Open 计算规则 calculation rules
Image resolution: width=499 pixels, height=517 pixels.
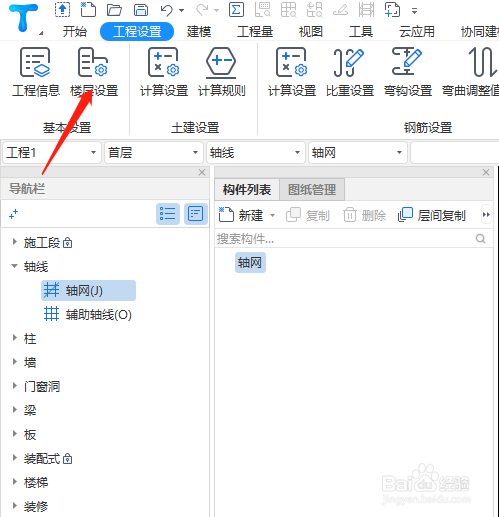(x=222, y=72)
